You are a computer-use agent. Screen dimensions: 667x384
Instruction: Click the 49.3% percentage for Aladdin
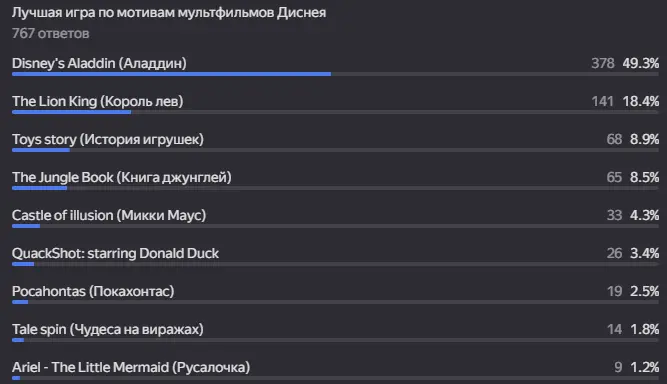[x=641, y=63]
